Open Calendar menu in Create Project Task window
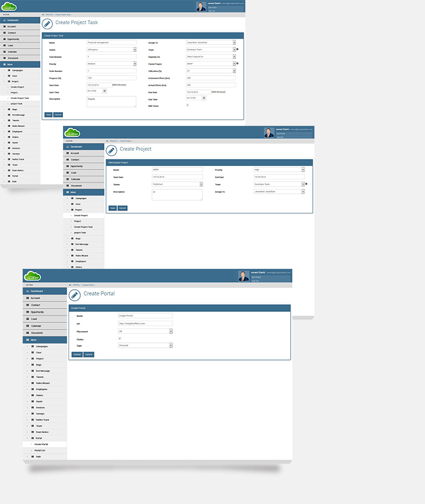 (x=20, y=51)
